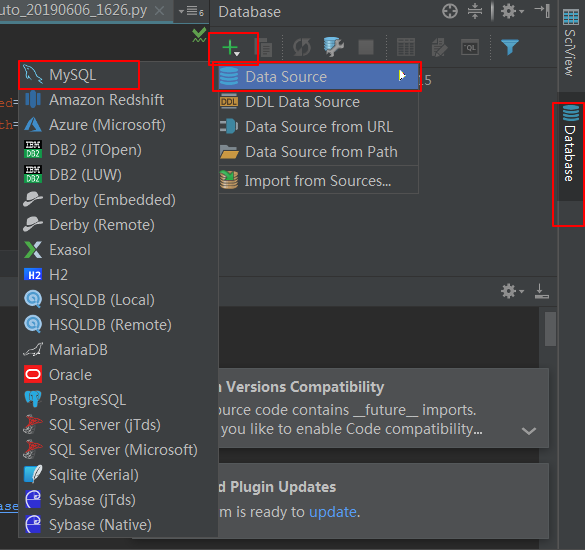Open Database panel gear settings
Viewport: 585px width, 550px height.
pos(512,11)
